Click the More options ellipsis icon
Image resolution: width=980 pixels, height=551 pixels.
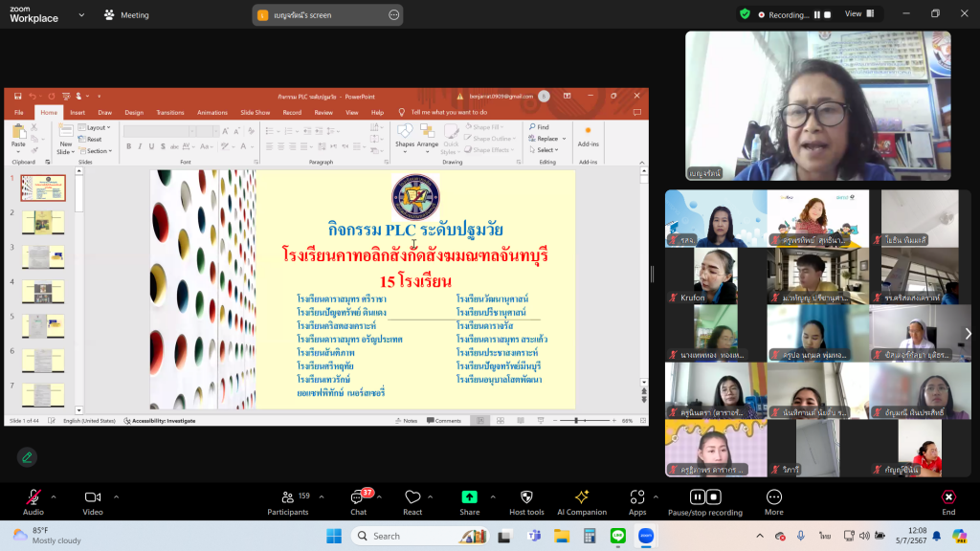click(x=774, y=497)
